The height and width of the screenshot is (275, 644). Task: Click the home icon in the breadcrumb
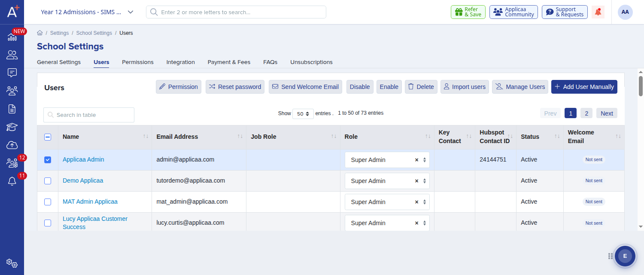(x=40, y=33)
